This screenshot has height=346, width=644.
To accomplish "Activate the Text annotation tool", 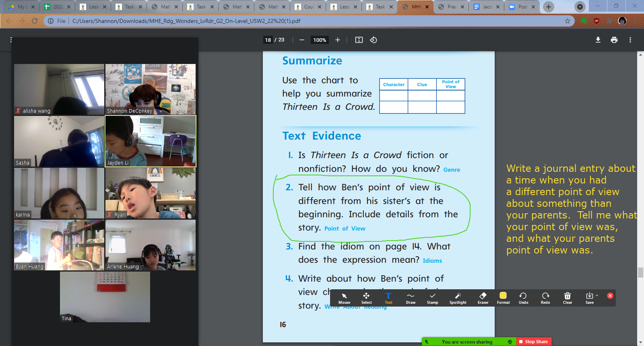I will point(388,298).
